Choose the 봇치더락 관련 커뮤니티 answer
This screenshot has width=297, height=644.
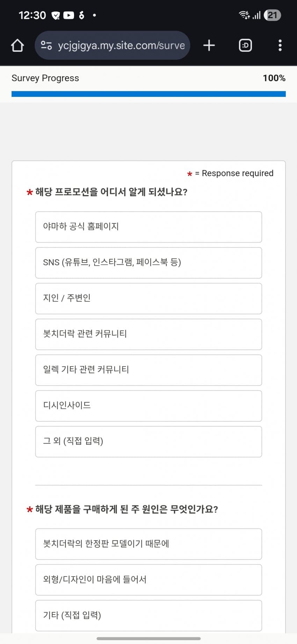pyautogui.click(x=148, y=334)
